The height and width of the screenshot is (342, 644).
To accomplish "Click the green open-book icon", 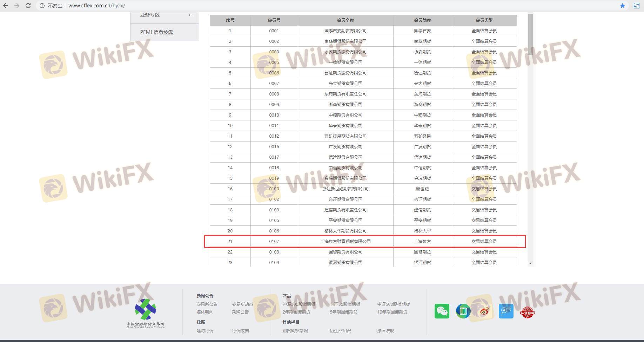I will coord(463,311).
